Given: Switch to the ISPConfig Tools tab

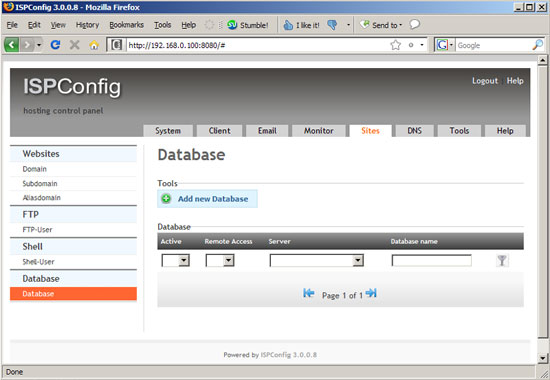Looking at the screenshot, I should [459, 131].
